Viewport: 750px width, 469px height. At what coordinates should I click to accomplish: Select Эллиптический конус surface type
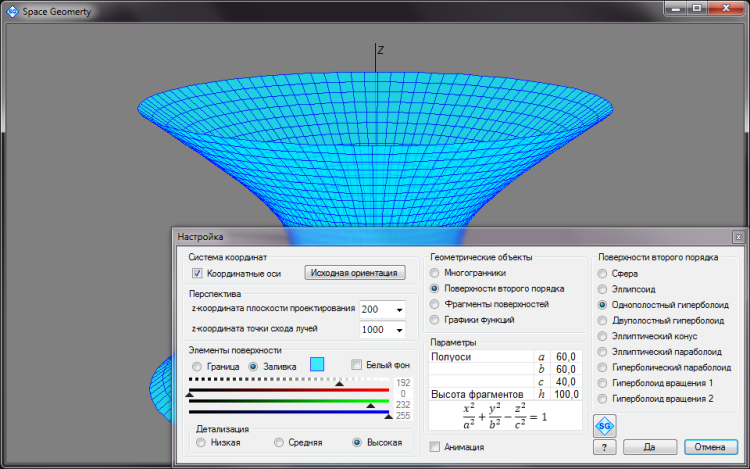pos(602,336)
